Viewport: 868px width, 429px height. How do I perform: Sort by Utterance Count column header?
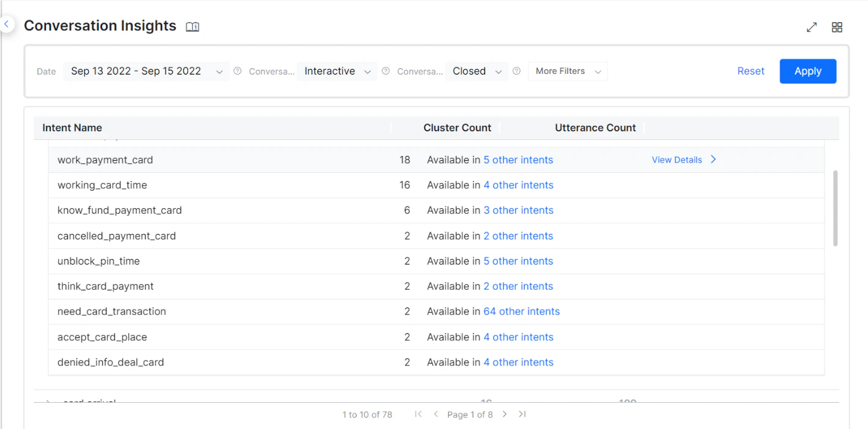595,128
